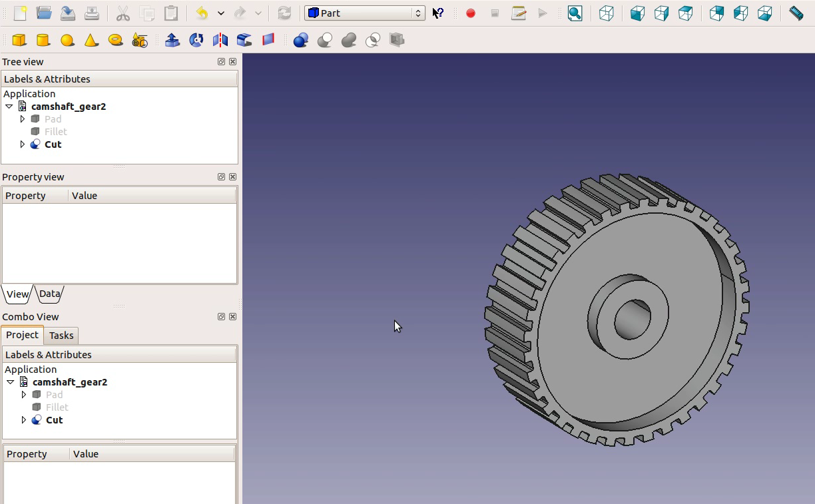
Task: Switch to Axonometric view
Action: click(606, 12)
